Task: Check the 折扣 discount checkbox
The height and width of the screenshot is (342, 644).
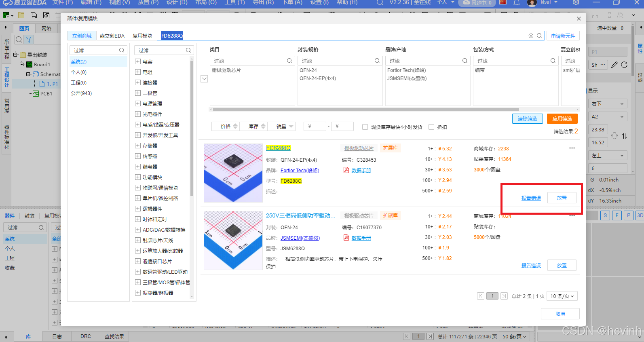Action: tap(431, 127)
